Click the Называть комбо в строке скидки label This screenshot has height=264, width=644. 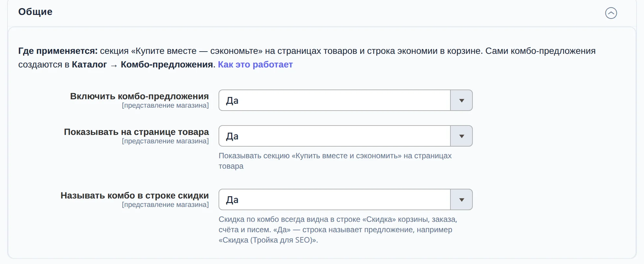tap(135, 196)
